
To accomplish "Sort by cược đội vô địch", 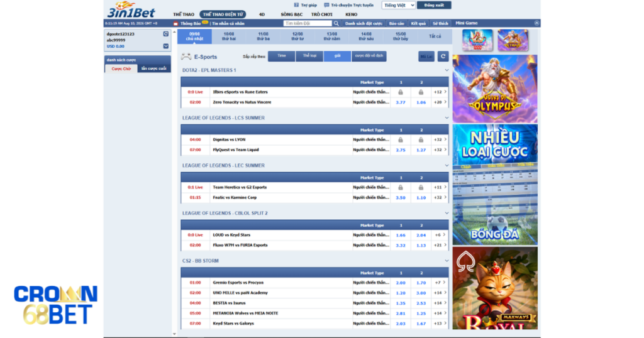I will (369, 56).
